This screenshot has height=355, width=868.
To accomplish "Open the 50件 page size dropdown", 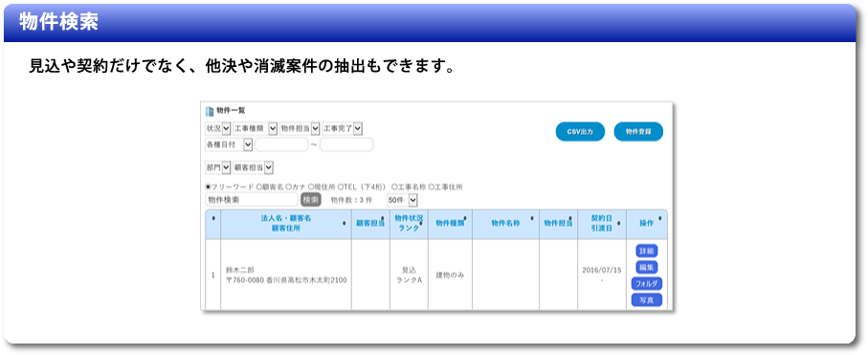I will point(403,200).
